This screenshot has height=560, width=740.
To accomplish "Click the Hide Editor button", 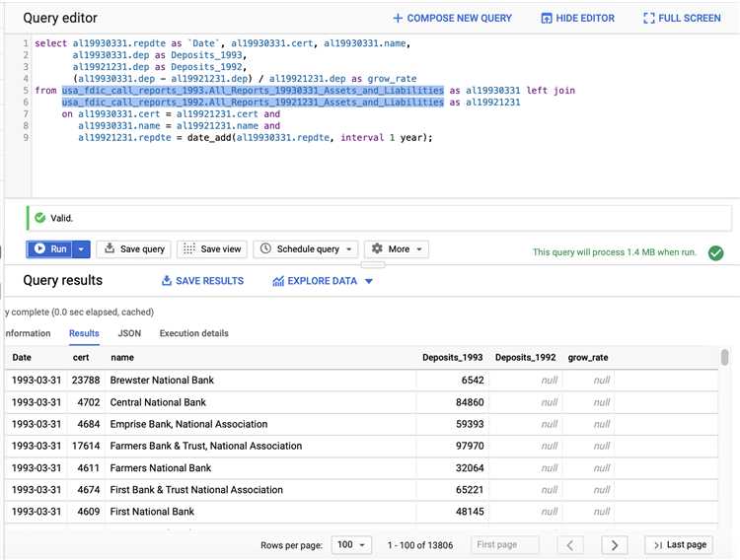I will 577,18.
